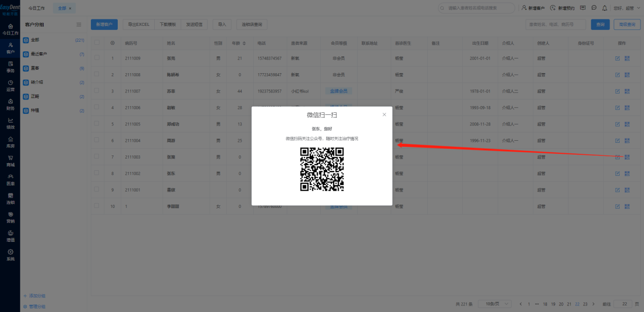Viewport: 644px width, 312px height.
Task: Click the 下载模板 button
Action: coord(167,24)
